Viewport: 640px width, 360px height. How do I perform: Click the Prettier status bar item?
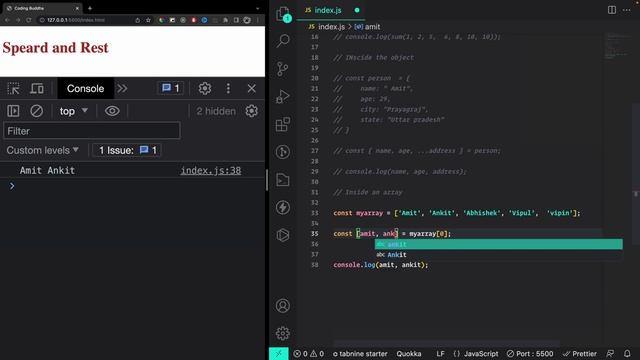(x=580, y=353)
